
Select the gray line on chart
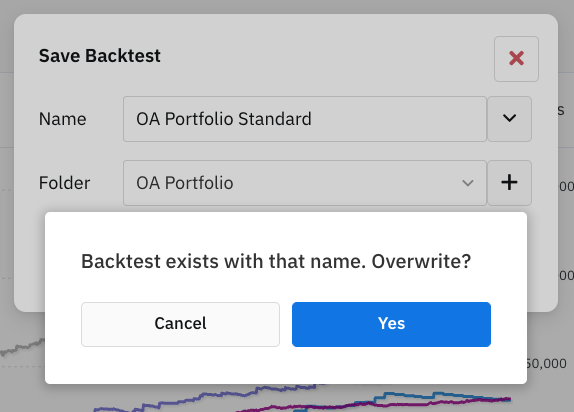22,347
